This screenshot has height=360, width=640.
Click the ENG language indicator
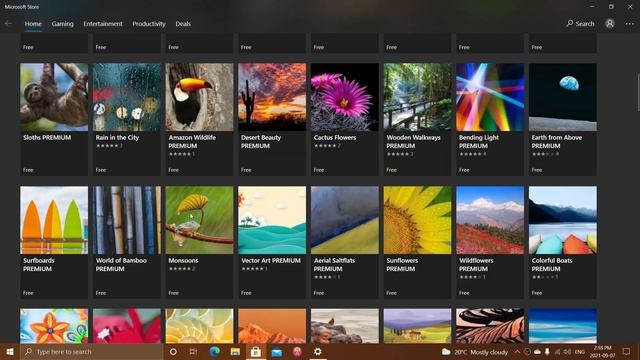point(580,352)
